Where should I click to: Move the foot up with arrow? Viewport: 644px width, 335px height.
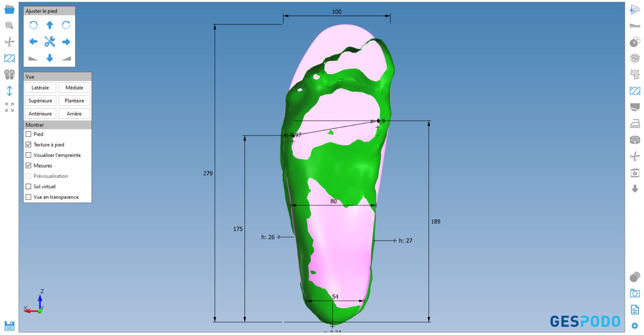click(50, 25)
